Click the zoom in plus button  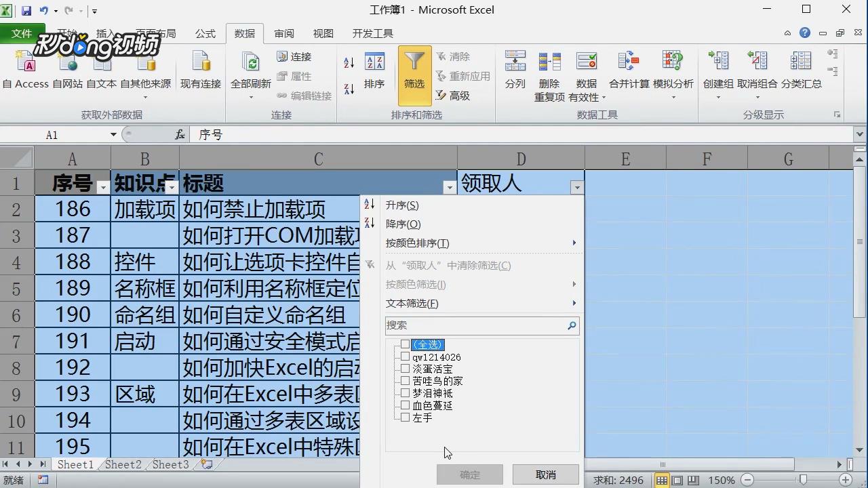tap(845, 480)
